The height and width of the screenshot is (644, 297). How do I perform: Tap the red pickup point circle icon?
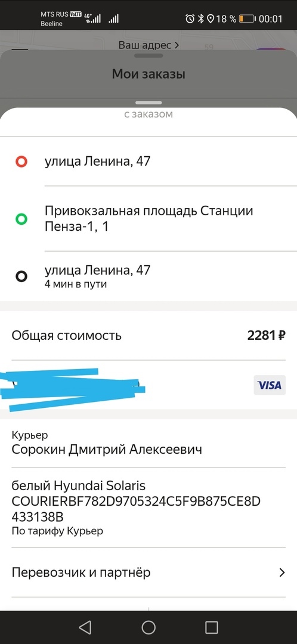point(21,162)
